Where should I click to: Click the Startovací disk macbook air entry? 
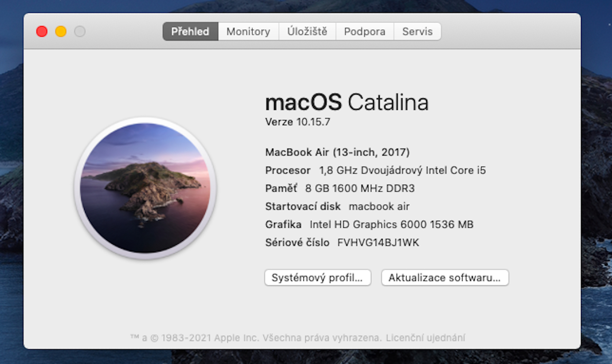pos(337,207)
